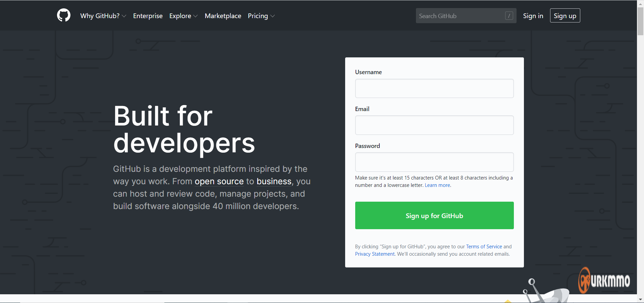Click the Email label
The height and width of the screenshot is (303, 644).
[362, 109]
